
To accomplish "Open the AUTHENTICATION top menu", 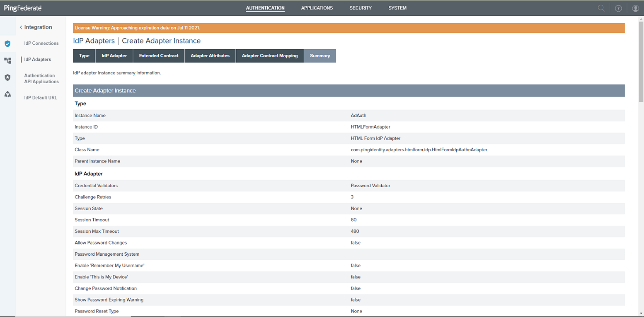I will 265,8.
